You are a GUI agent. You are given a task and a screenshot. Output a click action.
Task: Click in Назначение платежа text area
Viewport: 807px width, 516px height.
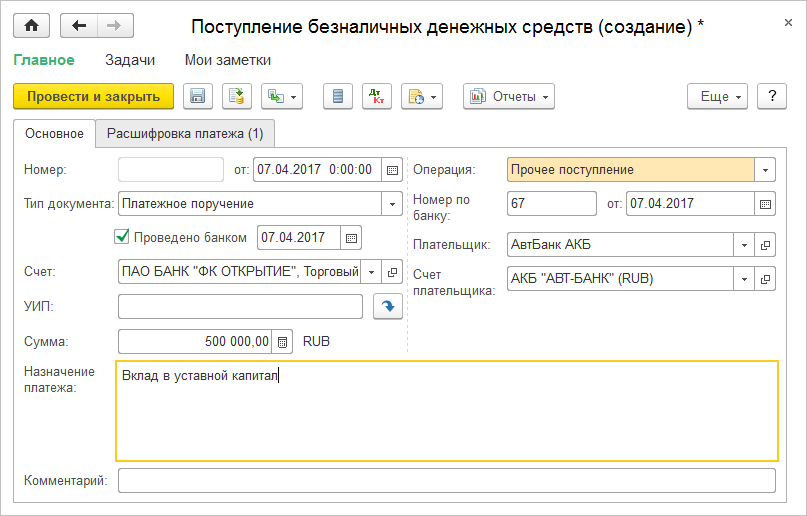(x=447, y=411)
